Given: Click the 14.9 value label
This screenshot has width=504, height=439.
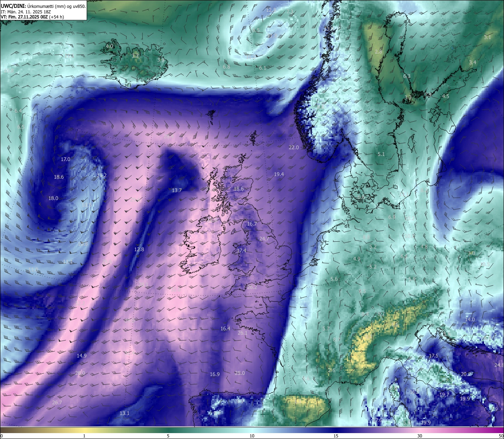Looking at the screenshot, I should coord(82,356).
